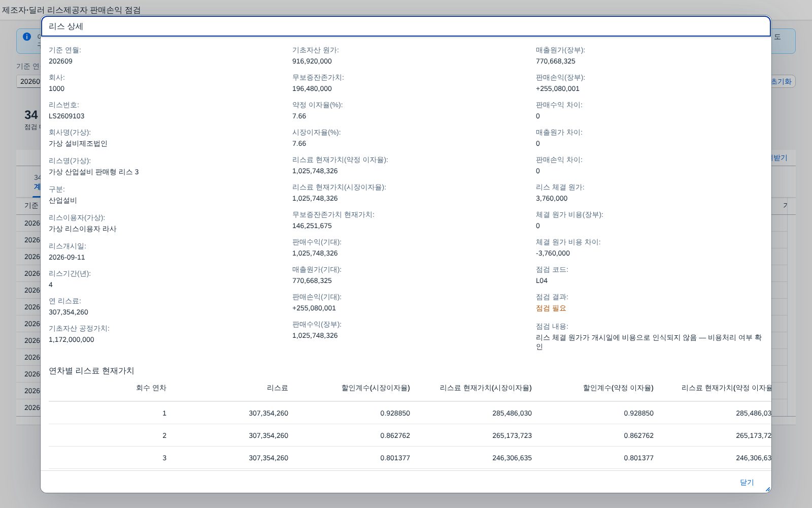The image size is (812, 508).
Task: Click the 리스번호 value LS2609103
Action: [66, 116]
